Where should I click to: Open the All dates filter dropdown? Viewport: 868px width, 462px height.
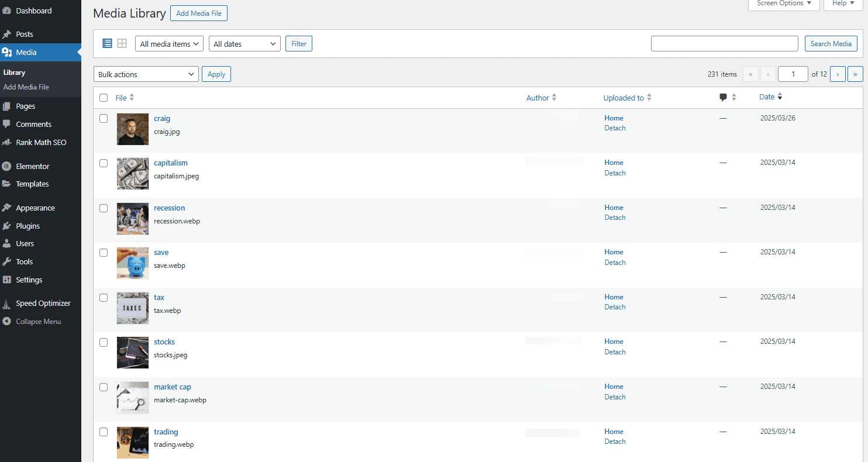pyautogui.click(x=244, y=43)
